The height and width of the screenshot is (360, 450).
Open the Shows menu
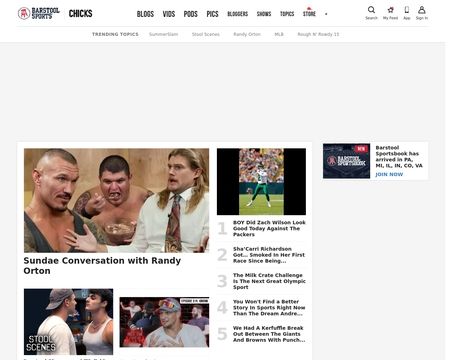[x=264, y=14]
